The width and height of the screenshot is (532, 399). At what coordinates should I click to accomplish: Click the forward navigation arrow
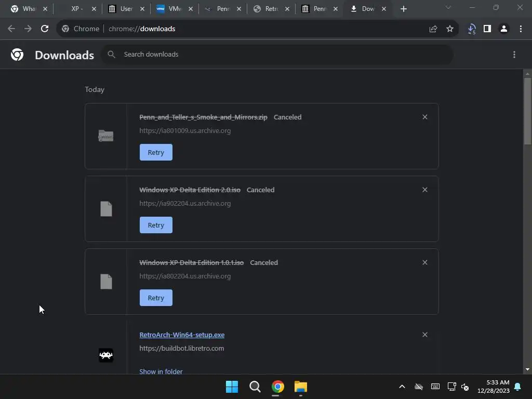(x=28, y=29)
